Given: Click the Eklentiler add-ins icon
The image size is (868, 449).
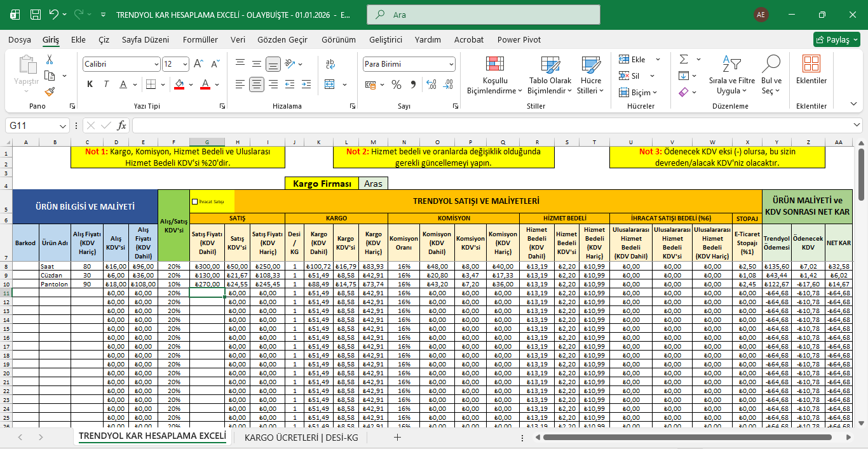Looking at the screenshot, I should (811, 64).
